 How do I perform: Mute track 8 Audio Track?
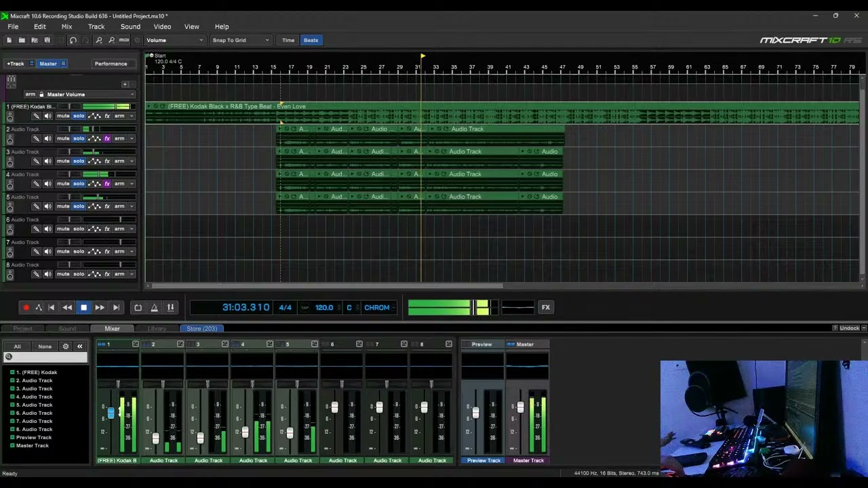[x=63, y=274]
